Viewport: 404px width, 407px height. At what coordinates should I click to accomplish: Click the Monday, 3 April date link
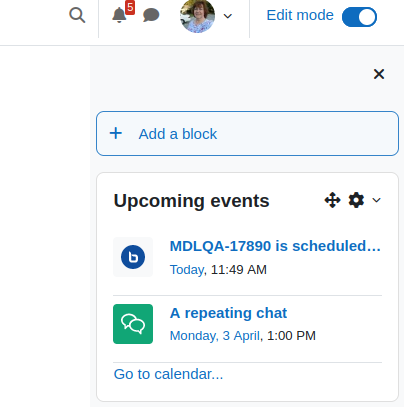click(x=215, y=336)
